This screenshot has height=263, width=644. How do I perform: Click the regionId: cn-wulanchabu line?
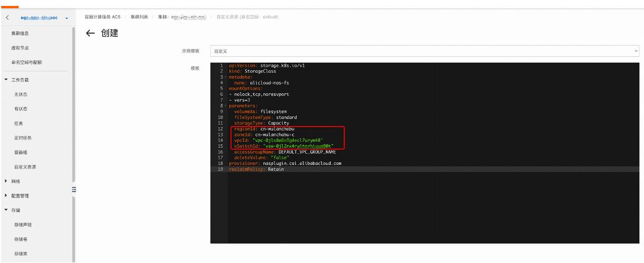[264, 129]
